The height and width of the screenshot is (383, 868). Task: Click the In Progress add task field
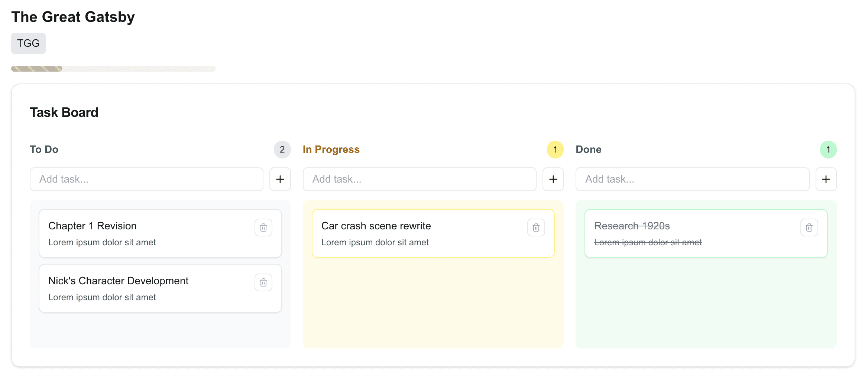tap(419, 179)
